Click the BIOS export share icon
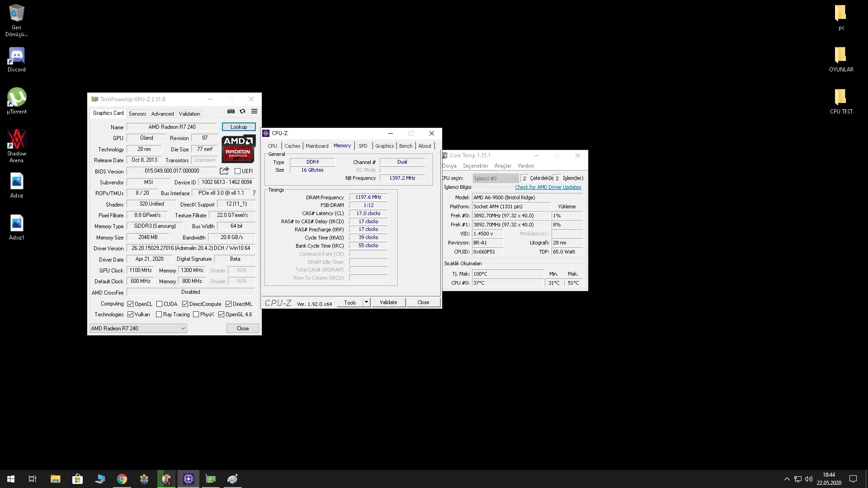This screenshot has height=488, width=868. tap(224, 171)
